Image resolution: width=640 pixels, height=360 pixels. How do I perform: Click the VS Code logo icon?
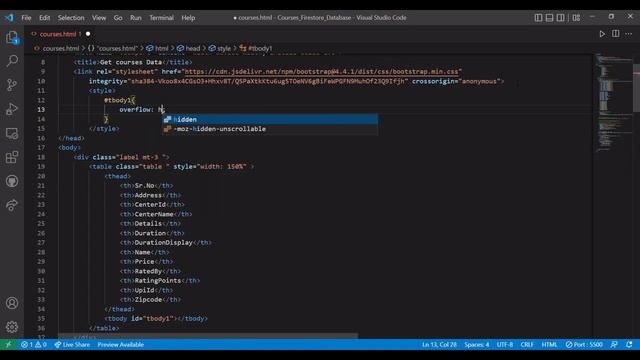tap(9, 18)
